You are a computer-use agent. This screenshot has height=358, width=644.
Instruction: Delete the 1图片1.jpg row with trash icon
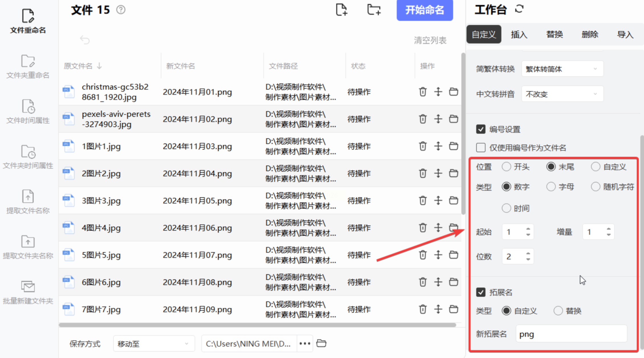[x=423, y=146]
